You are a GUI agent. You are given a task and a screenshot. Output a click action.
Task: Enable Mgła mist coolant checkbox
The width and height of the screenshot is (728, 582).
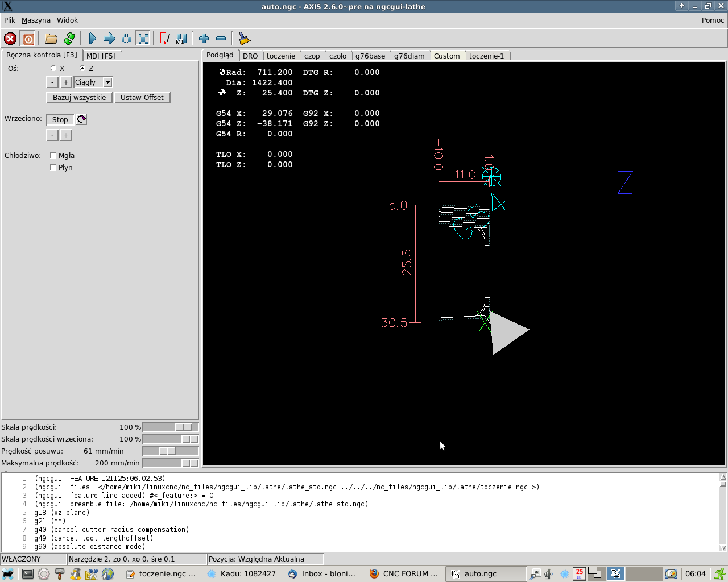coord(53,156)
